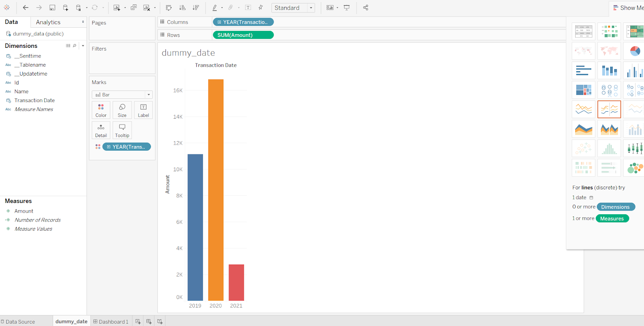The width and height of the screenshot is (644, 326).
Task: Sort bars ascending using toolbar icon
Action: 182,8
